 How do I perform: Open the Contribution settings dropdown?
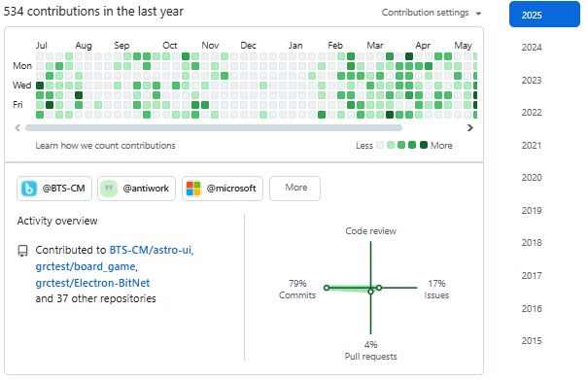pyautogui.click(x=432, y=13)
